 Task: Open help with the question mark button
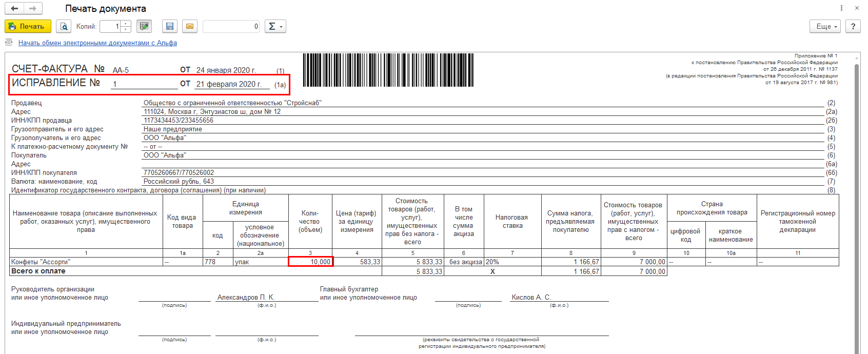(x=853, y=26)
